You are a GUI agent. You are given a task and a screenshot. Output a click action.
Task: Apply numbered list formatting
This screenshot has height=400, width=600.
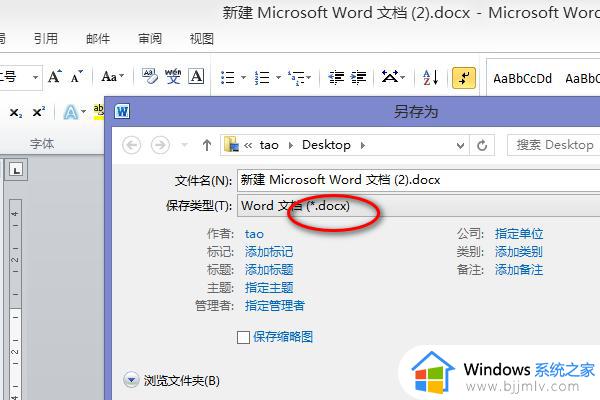pyautogui.click(x=262, y=78)
